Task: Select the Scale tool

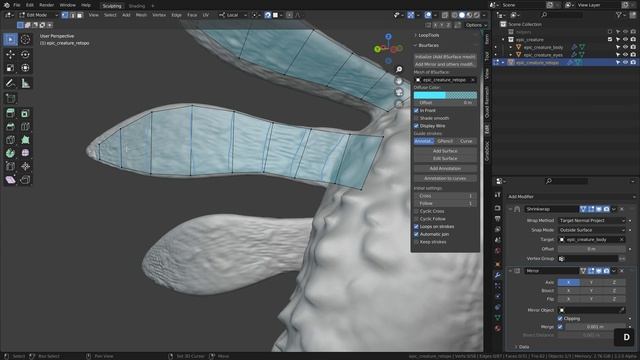Action: tap(10, 68)
